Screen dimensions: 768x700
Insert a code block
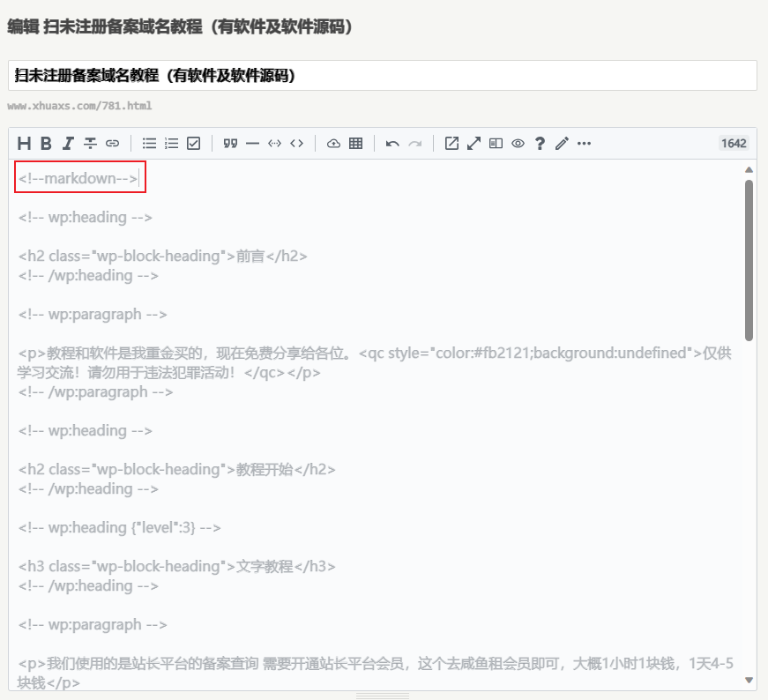[x=297, y=143]
